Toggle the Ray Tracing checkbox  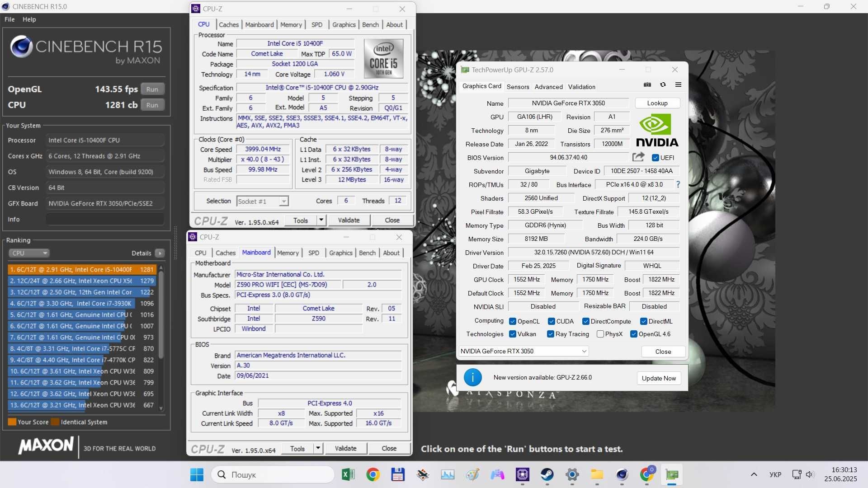[551, 334]
